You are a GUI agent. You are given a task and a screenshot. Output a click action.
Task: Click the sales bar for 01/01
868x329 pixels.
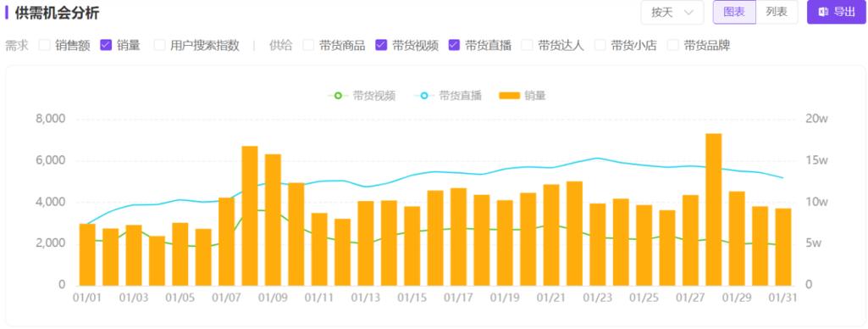click(x=87, y=254)
